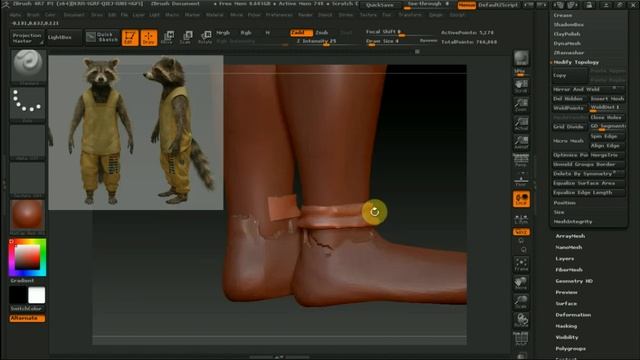Expand the Layers subpalette
The height and width of the screenshot is (360, 640).
[564, 259]
